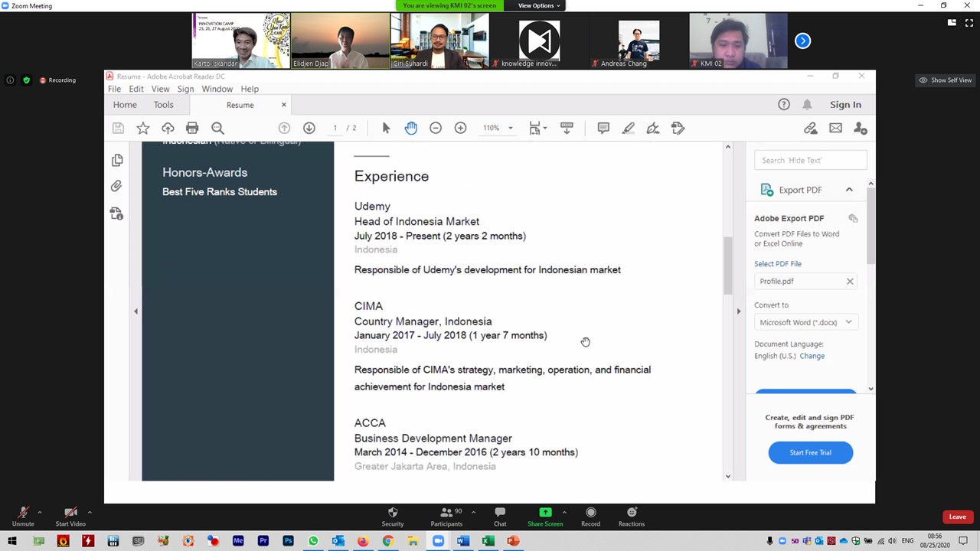980x551 pixels.
Task: Click the Search 'Hide Text' field
Action: [x=810, y=160]
